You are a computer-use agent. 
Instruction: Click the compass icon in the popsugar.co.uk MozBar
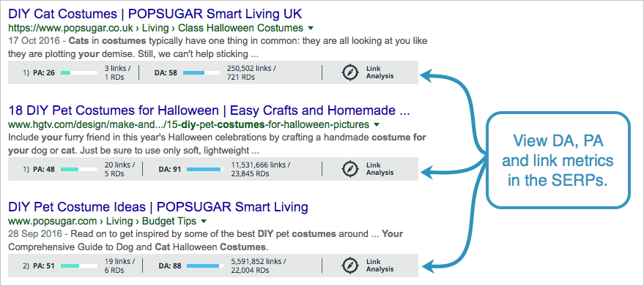pyautogui.click(x=350, y=72)
